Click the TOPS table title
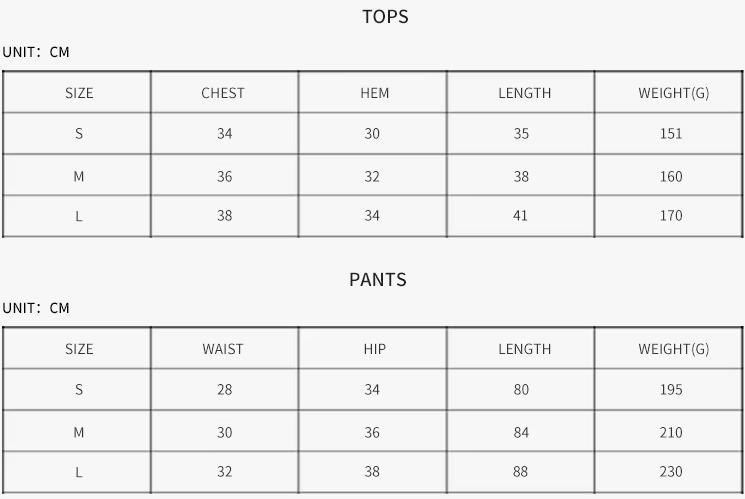745x499 pixels. click(x=385, y=17)
